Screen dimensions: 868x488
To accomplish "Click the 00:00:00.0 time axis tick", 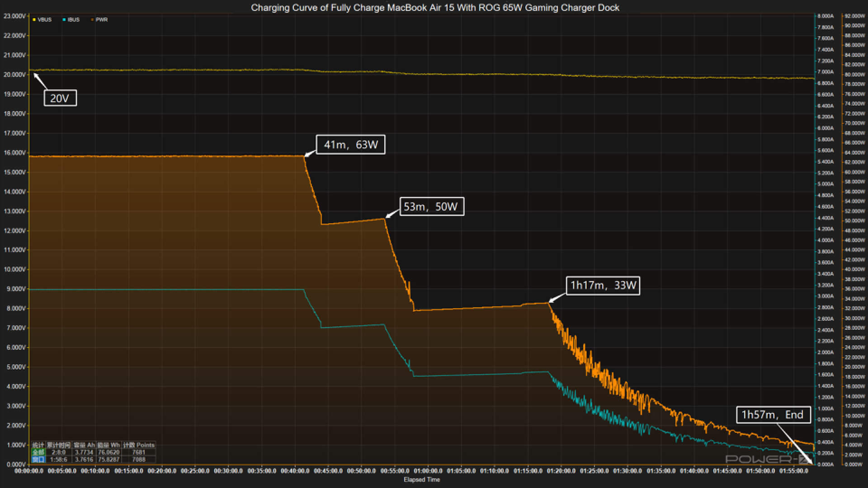I will click(x=29, y=471).
